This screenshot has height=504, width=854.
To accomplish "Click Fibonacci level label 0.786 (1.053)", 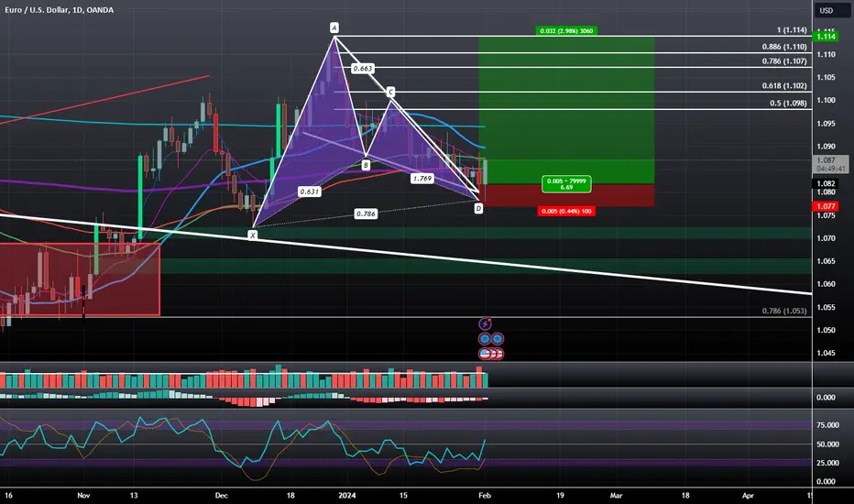I will tap(784, 311).
